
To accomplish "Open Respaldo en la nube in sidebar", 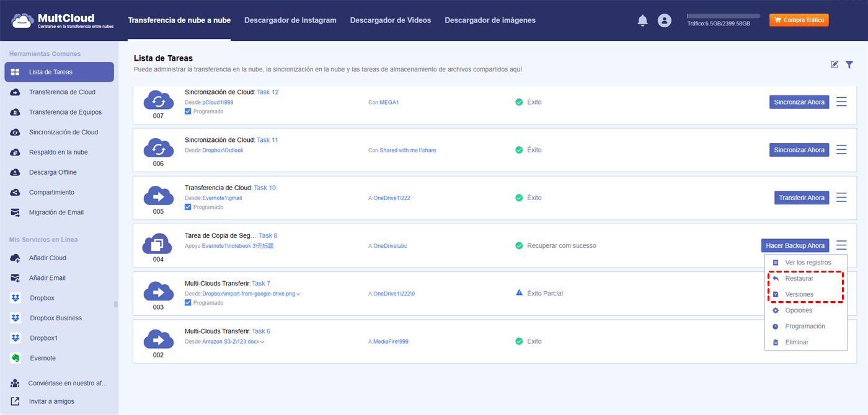I will point(58,152).
